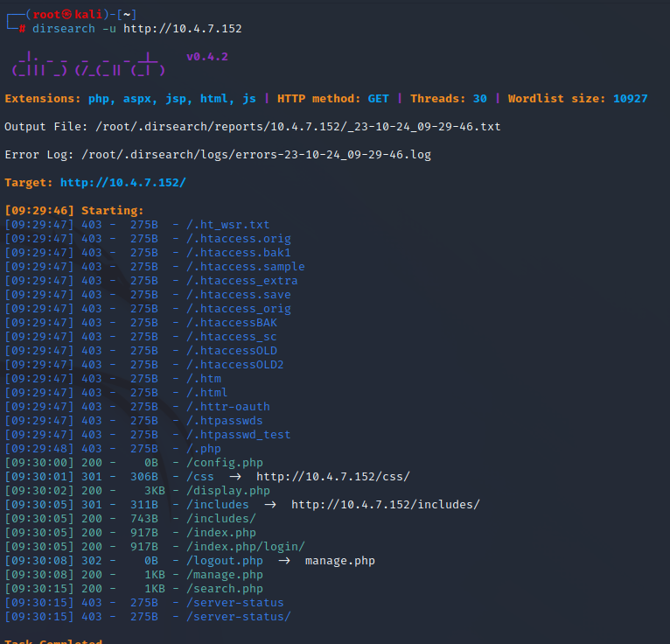Click the /server-status/ path with trailing slash
Screen dimensions: 670x644
click(x=239, y=617)
